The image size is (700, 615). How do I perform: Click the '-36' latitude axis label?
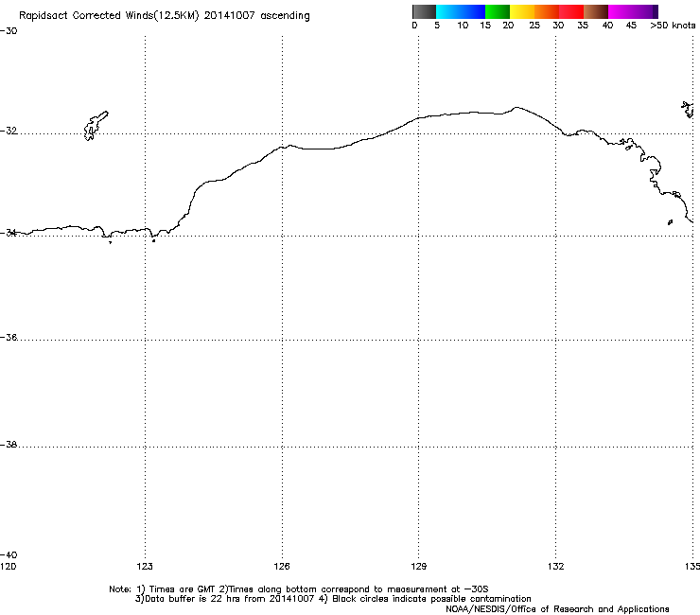tap(9, 337)
